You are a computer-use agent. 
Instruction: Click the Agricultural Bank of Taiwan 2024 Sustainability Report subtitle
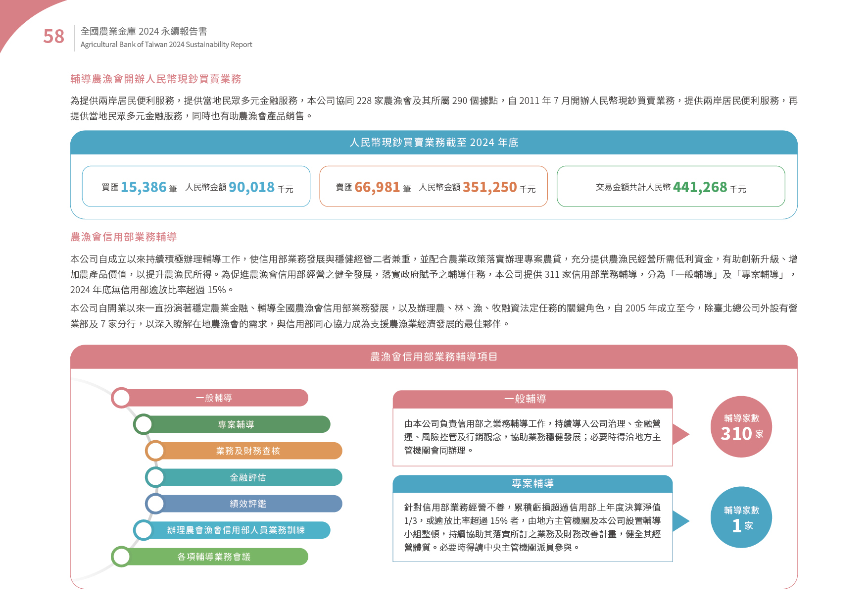pyautogui.click(x=166, y=45)
